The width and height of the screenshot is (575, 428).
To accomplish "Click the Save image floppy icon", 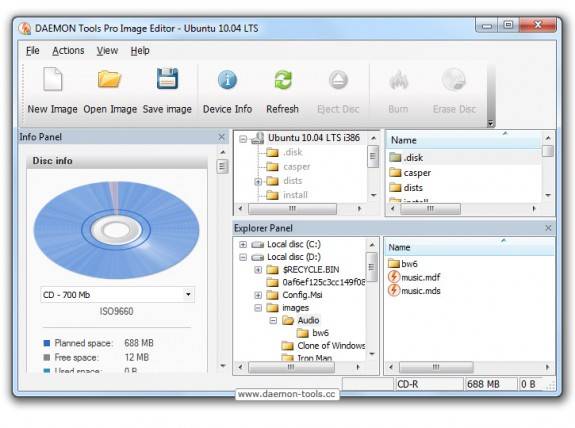I will point(167,78).
